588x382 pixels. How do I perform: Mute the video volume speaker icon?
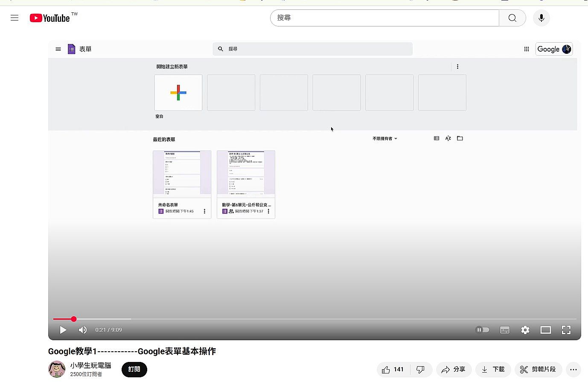coord(83,330)
